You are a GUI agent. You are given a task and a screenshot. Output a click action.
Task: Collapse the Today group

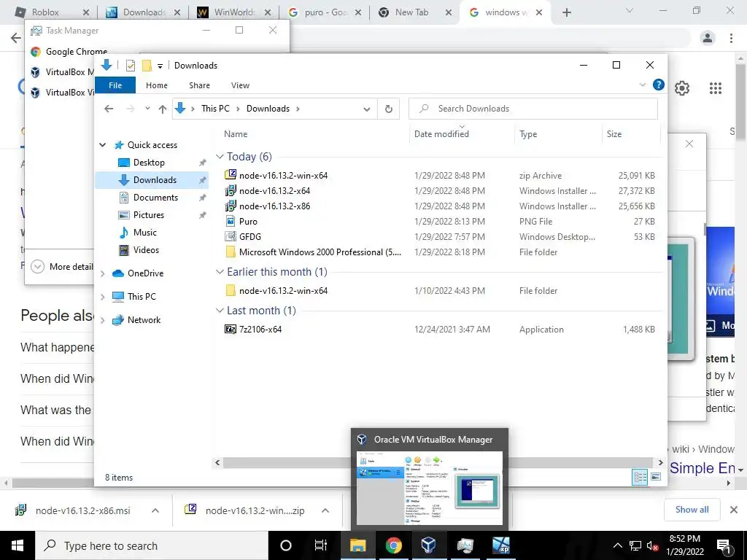(220, 156)
